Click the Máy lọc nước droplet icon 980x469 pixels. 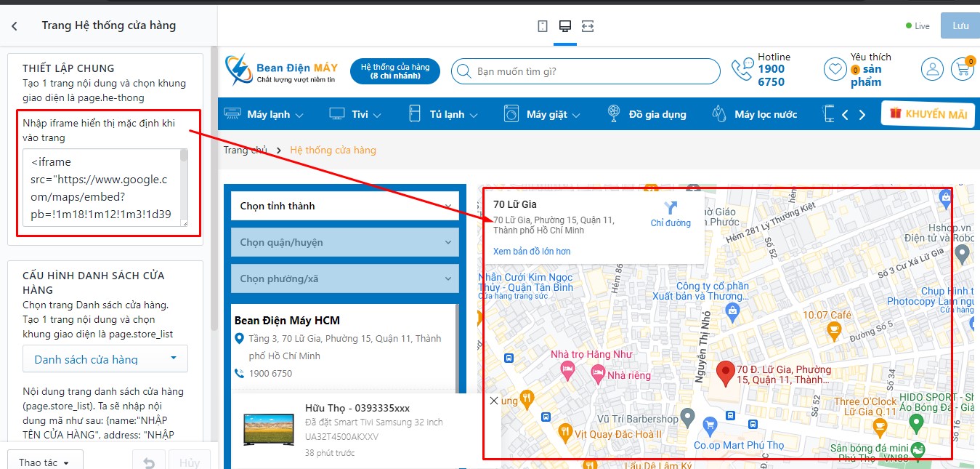[719, 113]
